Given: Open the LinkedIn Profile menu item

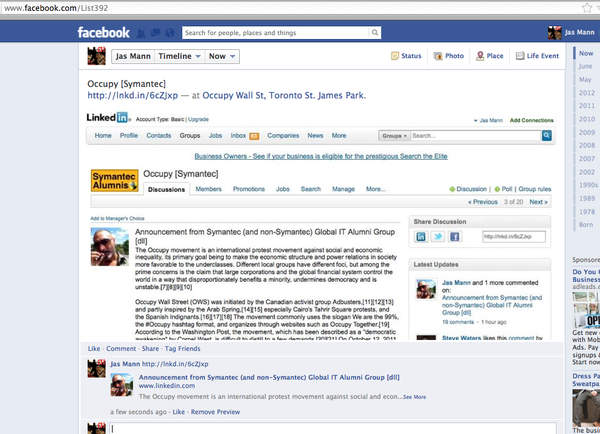Looking at the screenshot, I should point(129,135).
